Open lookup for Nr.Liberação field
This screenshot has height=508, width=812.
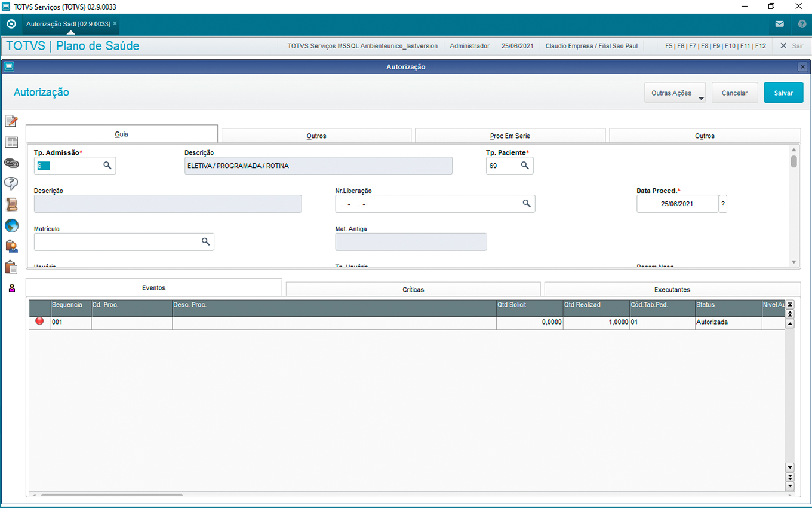click(x=527, y=204)
